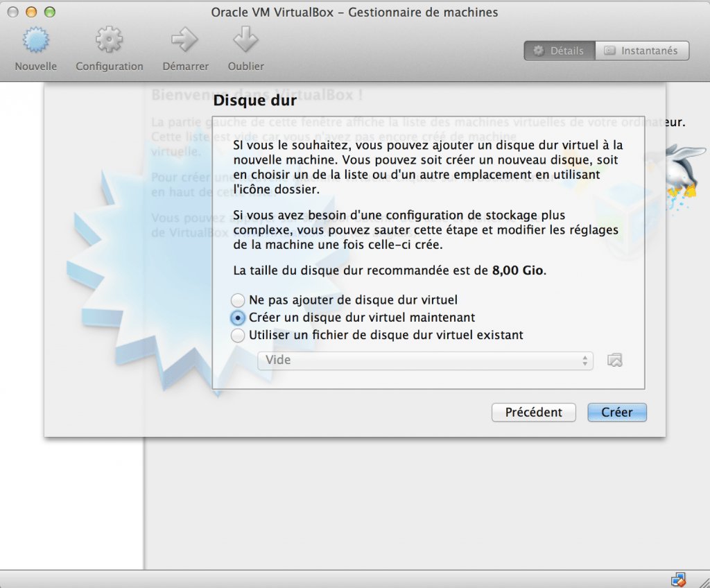Open the folder icon to choose a disk file
Image resolution: width=710 pixels, height=588 pixels.
(x=615, y=360)
